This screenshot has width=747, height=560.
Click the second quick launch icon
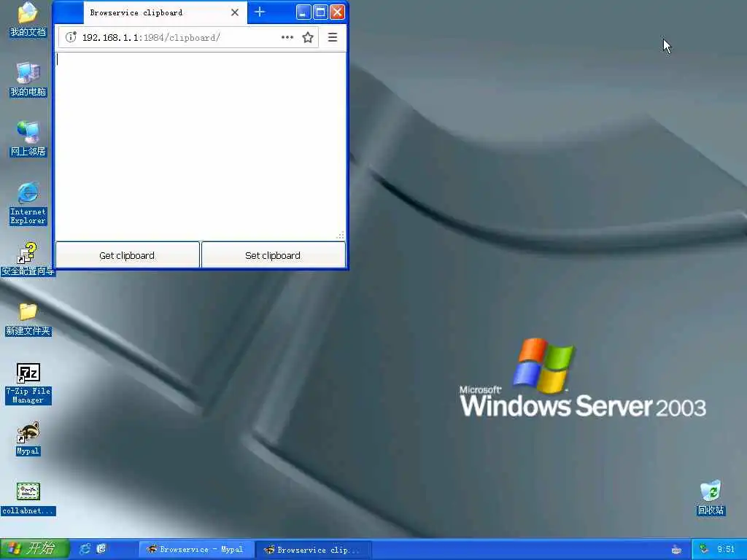101,549
